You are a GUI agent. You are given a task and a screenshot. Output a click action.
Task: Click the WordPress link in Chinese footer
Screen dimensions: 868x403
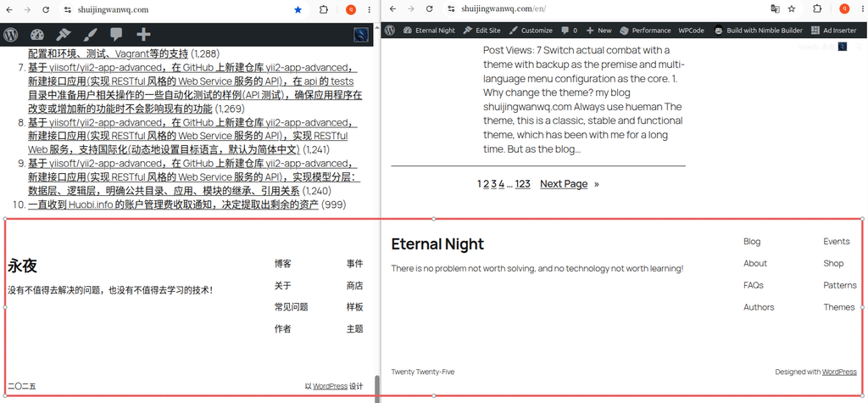[330, 386]
